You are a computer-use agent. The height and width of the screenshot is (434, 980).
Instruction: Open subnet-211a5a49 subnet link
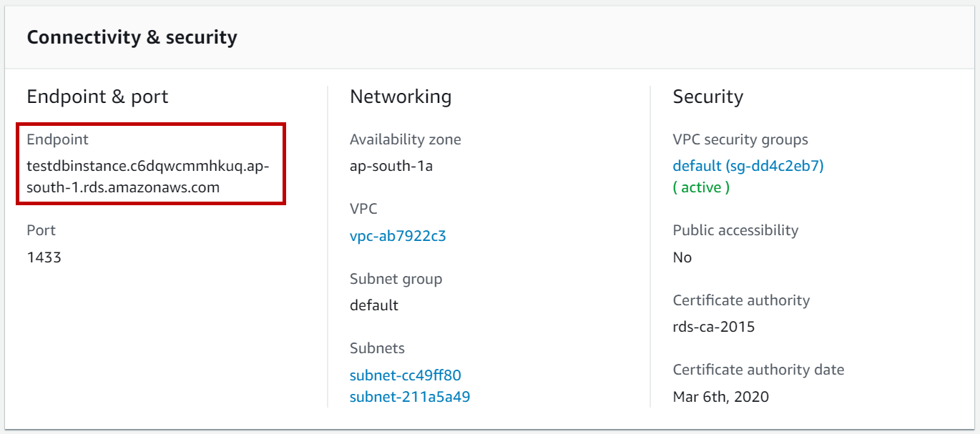point(409,396)
